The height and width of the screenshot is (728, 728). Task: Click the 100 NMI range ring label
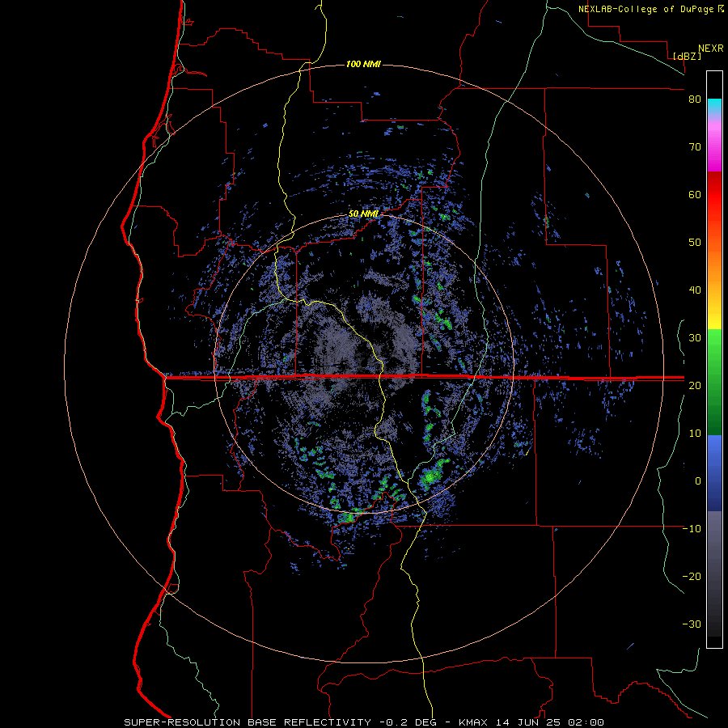point(363,64)
